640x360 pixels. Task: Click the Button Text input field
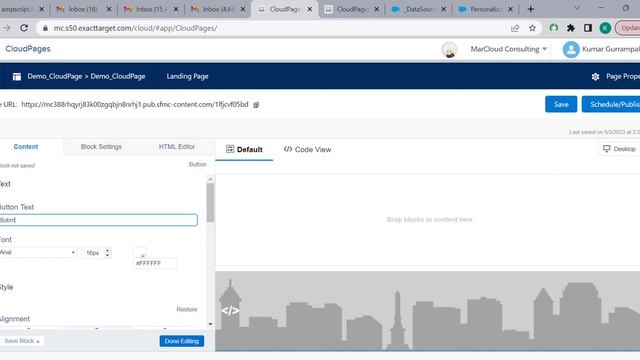click(x=98, y=220)
